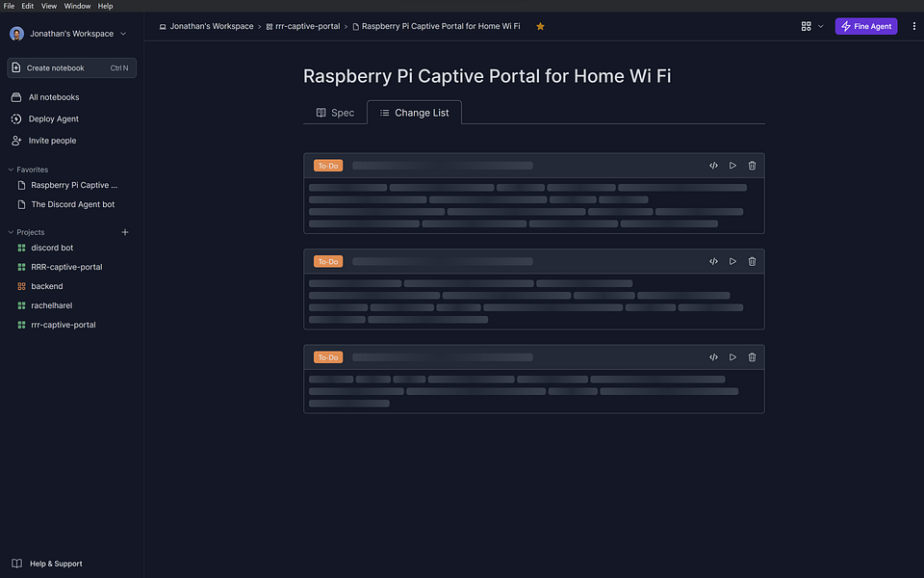Open the dropdown next to the grid icon
Image resolution: width=924 pixels, height=578 pixels.
[x=820, y=26]
